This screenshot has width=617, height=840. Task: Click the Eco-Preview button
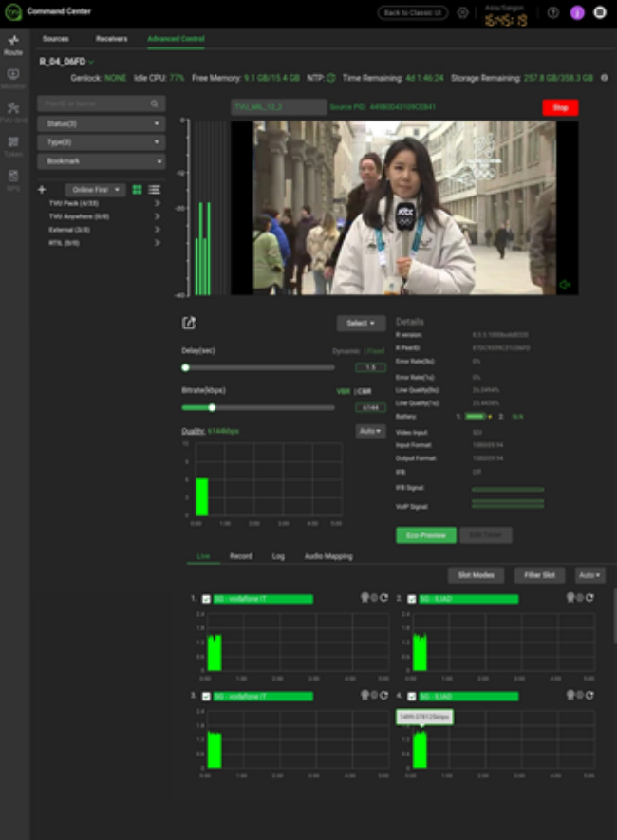[426, 535]
